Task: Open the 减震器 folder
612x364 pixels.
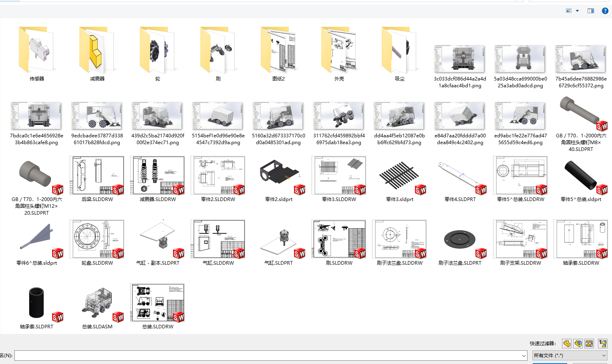Action: click(x=97, y=54)
